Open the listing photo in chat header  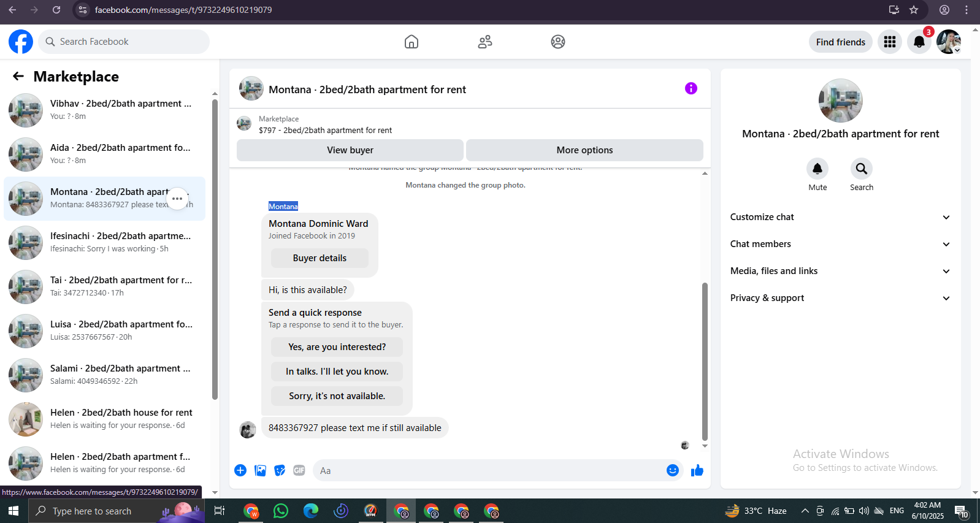[x=251, y=88]
